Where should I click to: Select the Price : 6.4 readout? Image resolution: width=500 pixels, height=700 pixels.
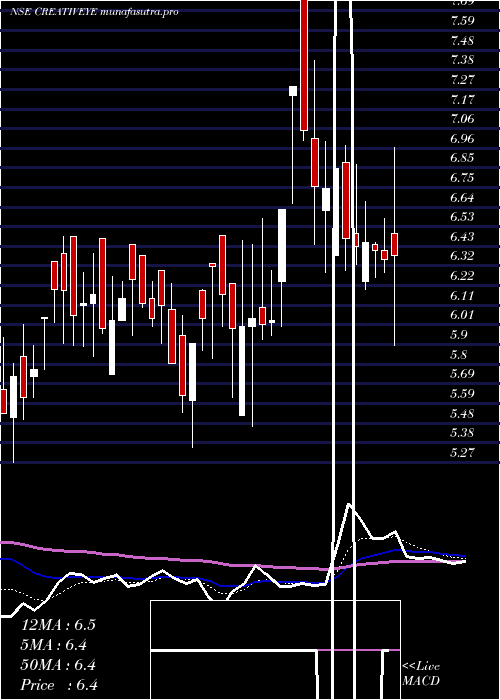coord(59,685)
